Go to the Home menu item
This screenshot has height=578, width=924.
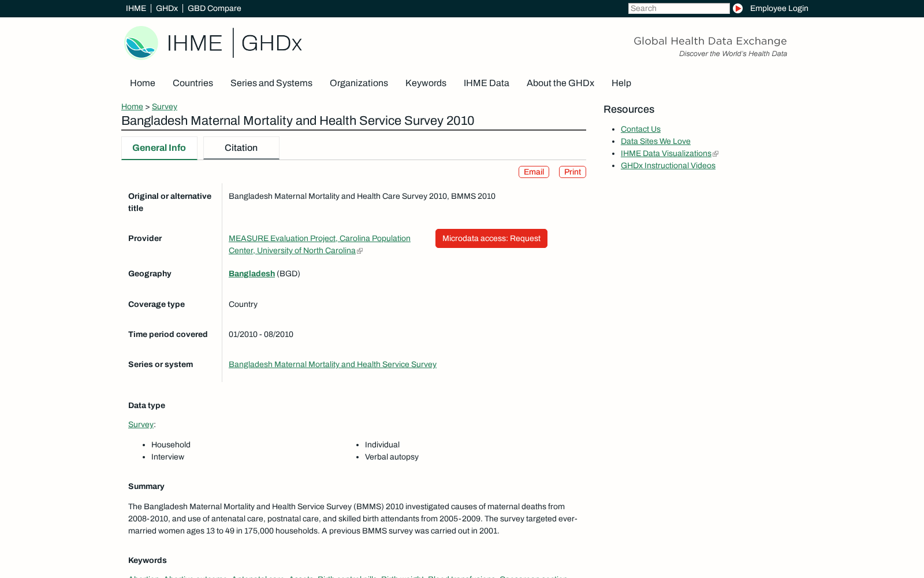(x=143, y=83)
